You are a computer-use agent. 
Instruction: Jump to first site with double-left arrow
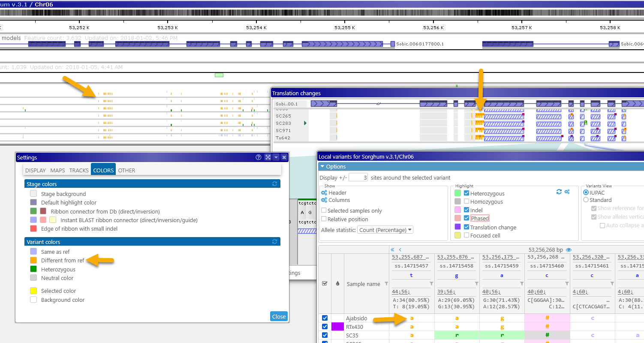pyautogui.click(x=392, y=250)
